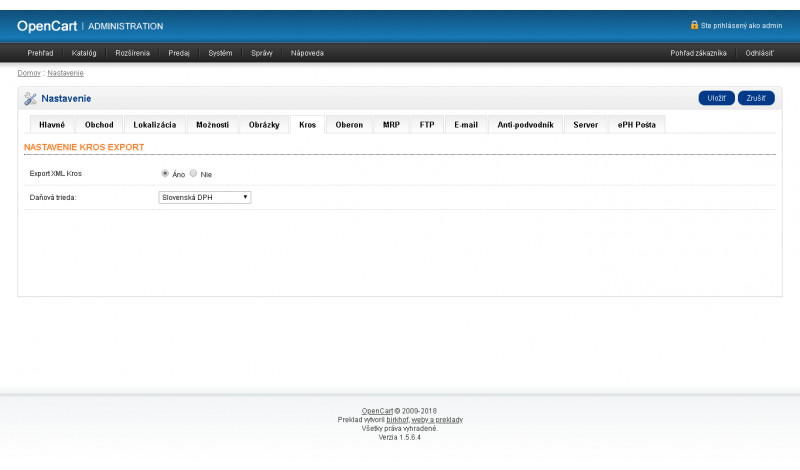This screenshot has width=800, height=470.
Task: Click the OpenCart logo
Action: click(47, 26)
